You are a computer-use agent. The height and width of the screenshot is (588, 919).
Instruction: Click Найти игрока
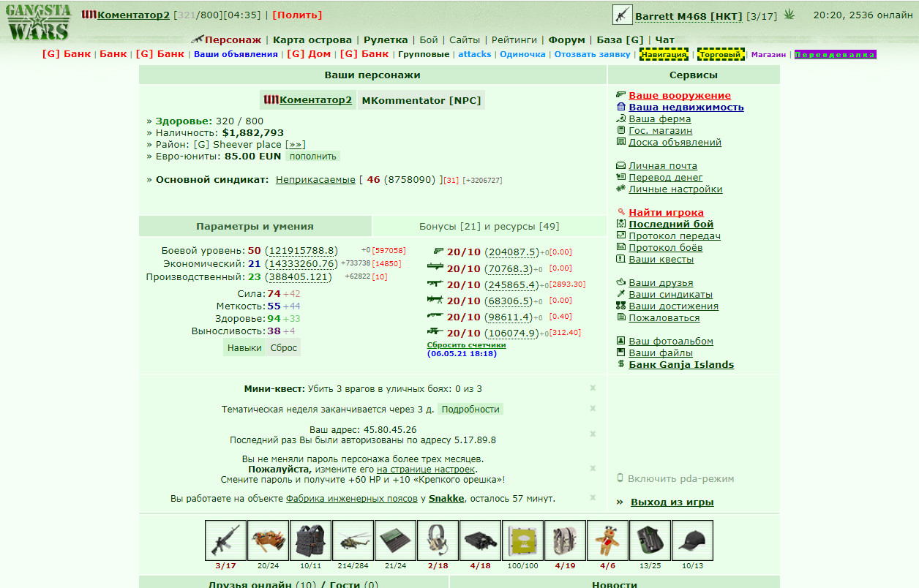tap(666, 213)
